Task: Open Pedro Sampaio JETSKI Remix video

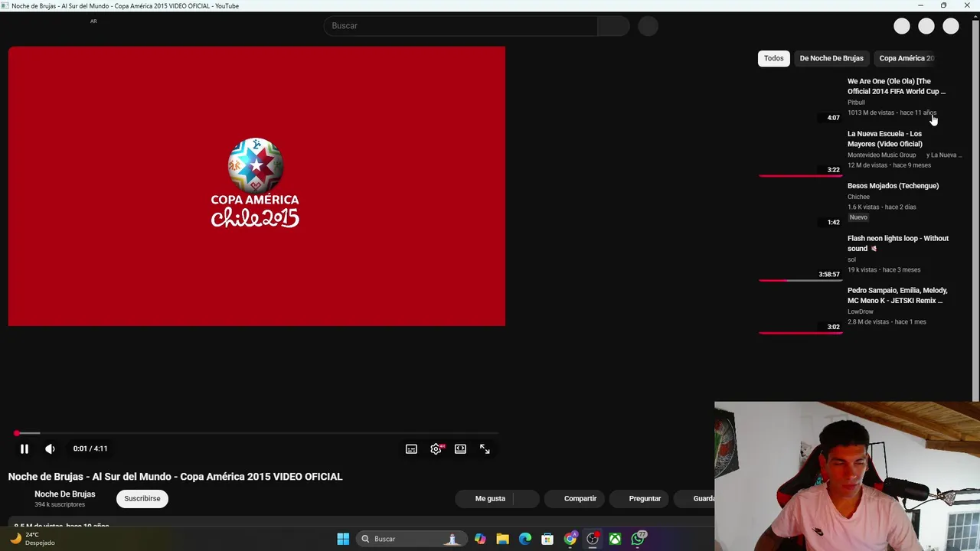Action: click(897, 295)
